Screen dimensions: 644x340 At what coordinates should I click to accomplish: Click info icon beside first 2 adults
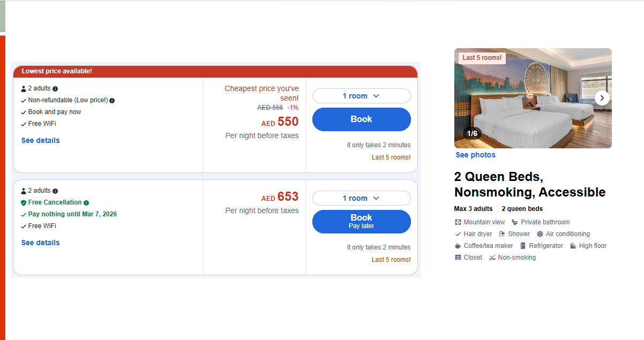tap(55, 89)
